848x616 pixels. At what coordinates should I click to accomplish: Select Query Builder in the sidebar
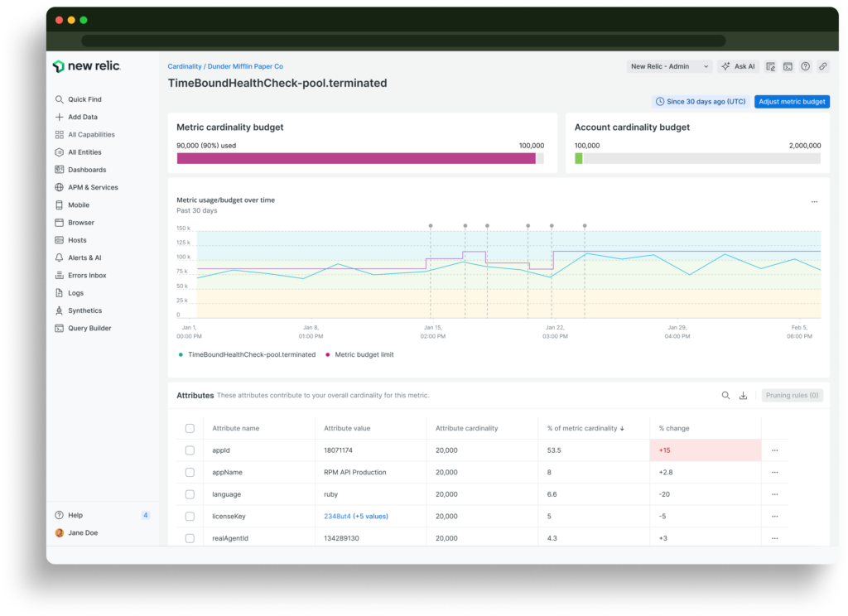click(89, 328)
